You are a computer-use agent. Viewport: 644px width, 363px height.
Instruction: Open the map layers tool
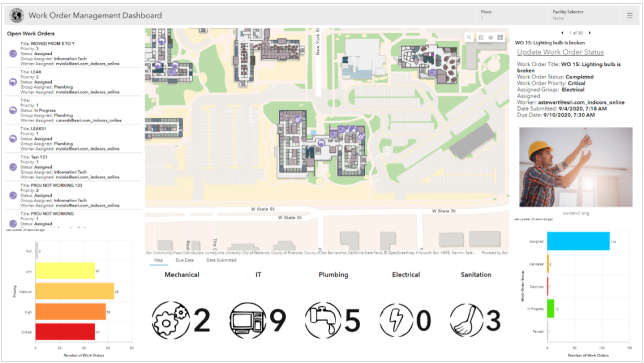pos(490,37)
